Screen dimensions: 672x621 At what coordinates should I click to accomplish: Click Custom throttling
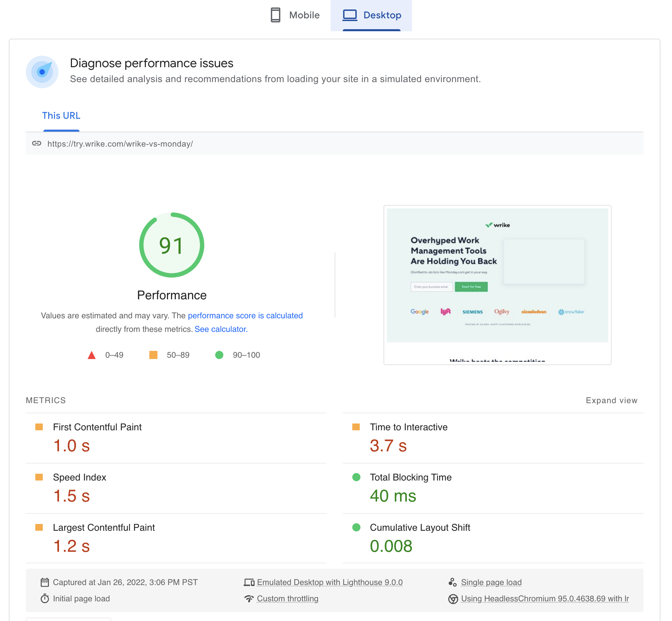287,599
